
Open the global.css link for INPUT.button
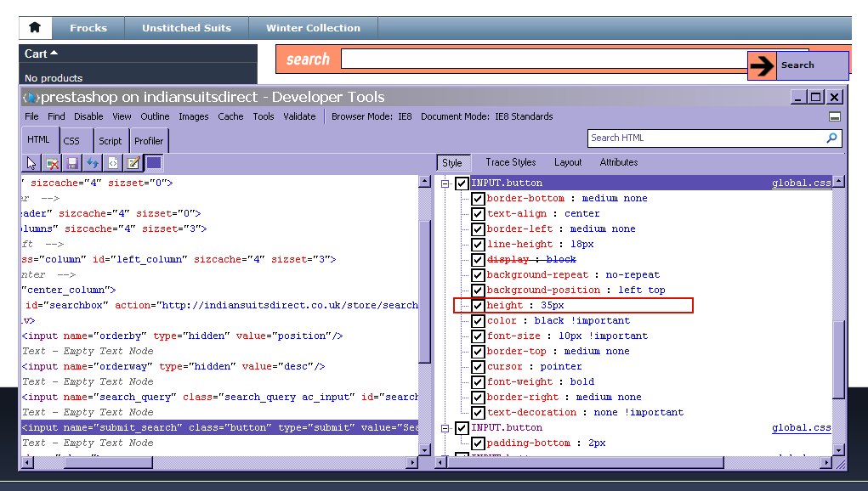tap(801, 183)
